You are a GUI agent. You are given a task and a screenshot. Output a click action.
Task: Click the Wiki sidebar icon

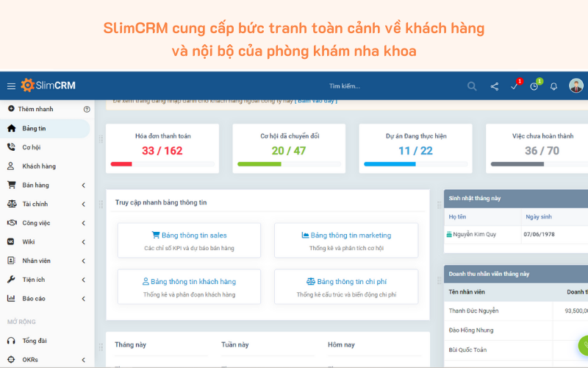pyautogui.click(x=11, y=242)
